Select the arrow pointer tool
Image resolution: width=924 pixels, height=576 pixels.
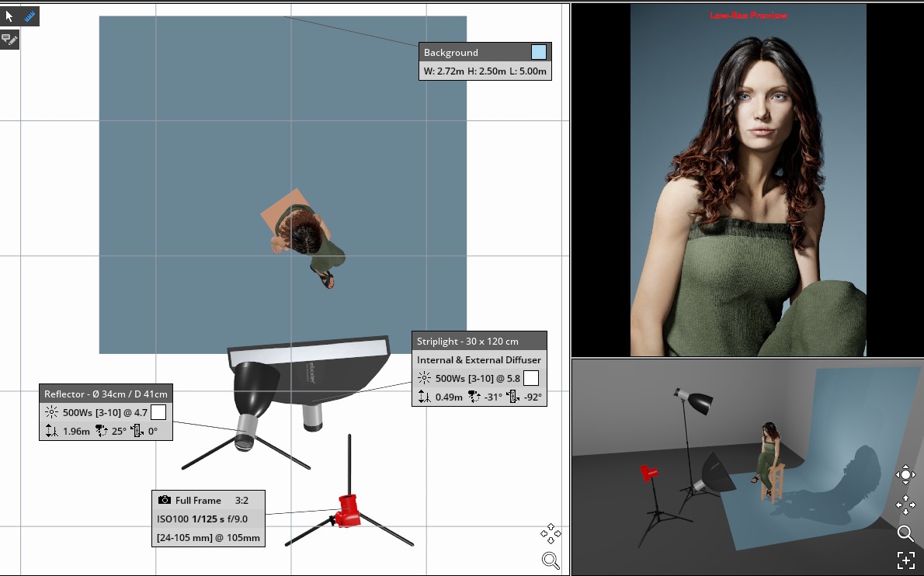click(9, 16)
